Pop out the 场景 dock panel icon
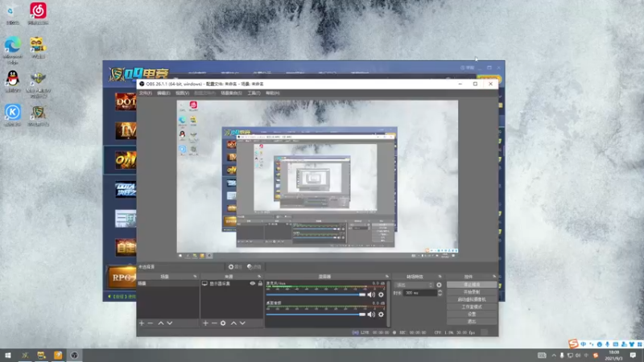 point(195,277)
